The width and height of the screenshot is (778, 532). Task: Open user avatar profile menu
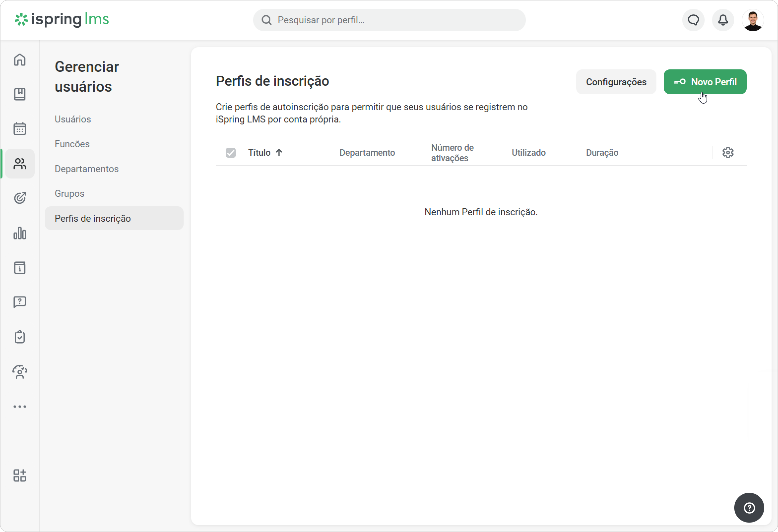[x=753, y=20]
